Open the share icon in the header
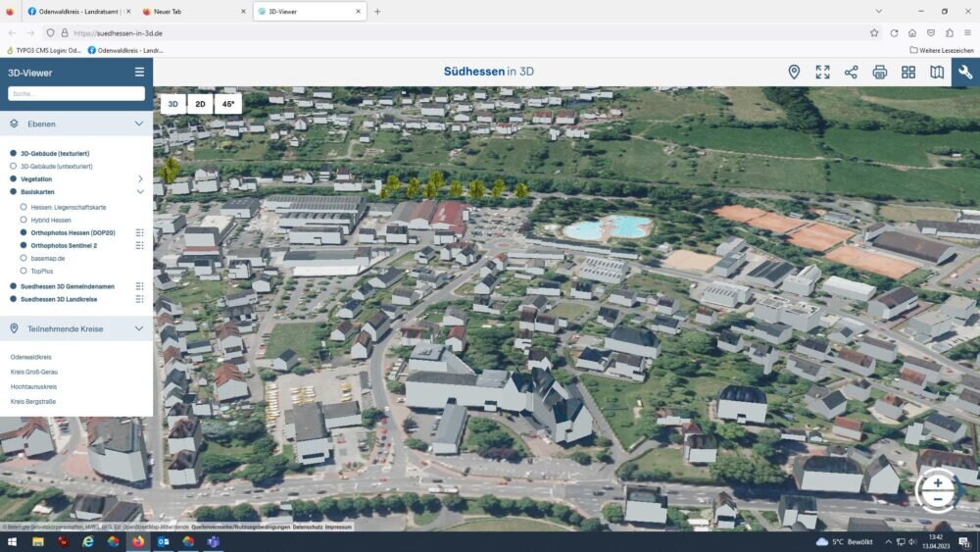Image resolution: width=980 pixels, height=552 pixels. [851, 72]
